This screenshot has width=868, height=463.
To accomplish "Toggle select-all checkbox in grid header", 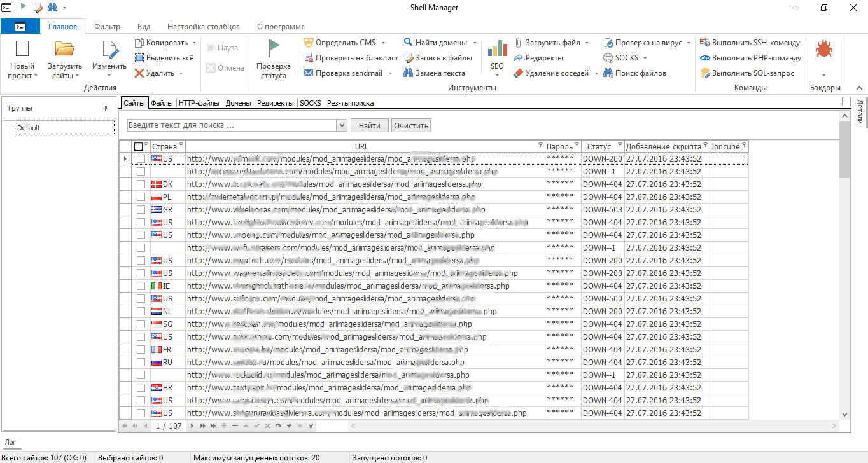I will 139,146.
